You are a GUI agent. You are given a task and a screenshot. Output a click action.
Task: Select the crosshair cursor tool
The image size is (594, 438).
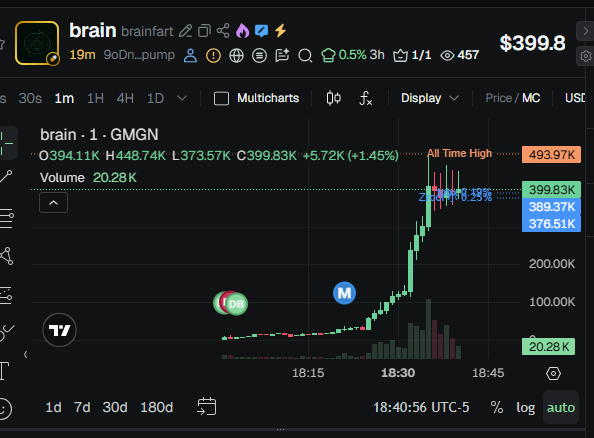pyautogui.click(x=7, y=143)
